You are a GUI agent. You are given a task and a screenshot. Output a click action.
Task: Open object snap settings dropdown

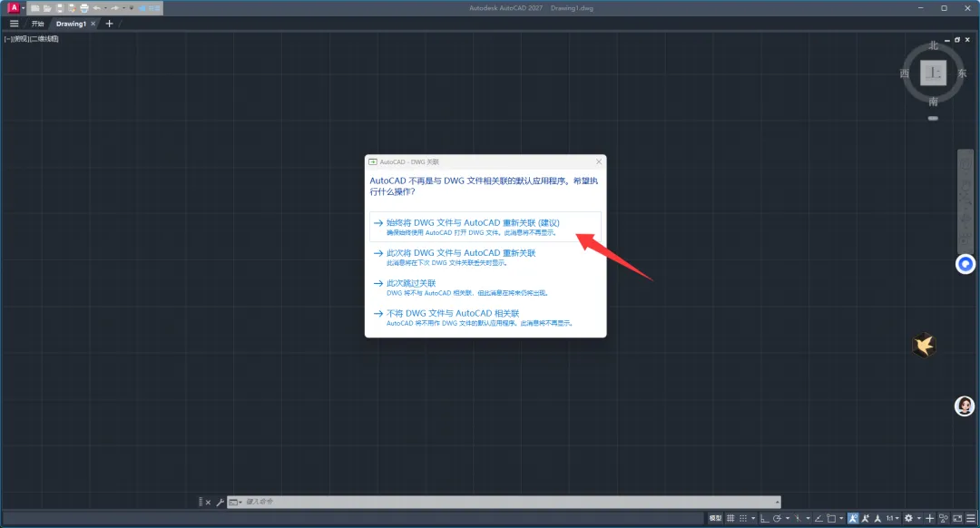tap(841, 518)
